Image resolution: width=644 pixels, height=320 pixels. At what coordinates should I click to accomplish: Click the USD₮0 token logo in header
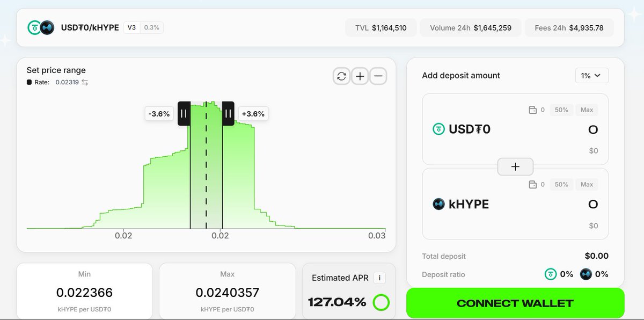point(35,27)
